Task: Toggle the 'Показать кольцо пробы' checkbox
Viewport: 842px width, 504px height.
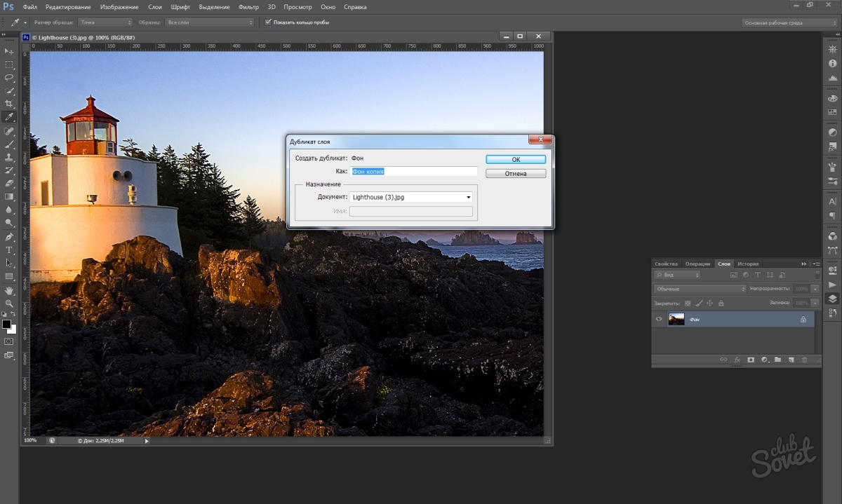Action: pyautogui.click(x=268, y=22)
